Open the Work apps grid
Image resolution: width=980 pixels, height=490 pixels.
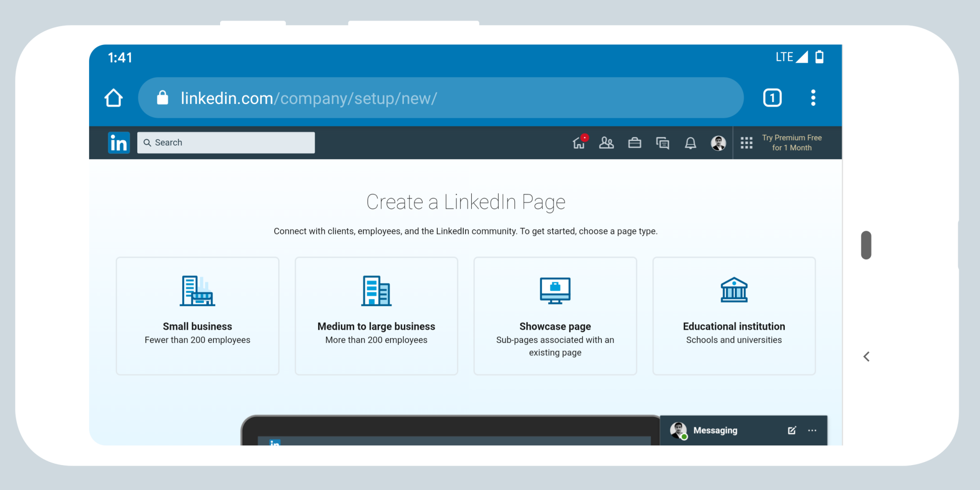point(746,143)
